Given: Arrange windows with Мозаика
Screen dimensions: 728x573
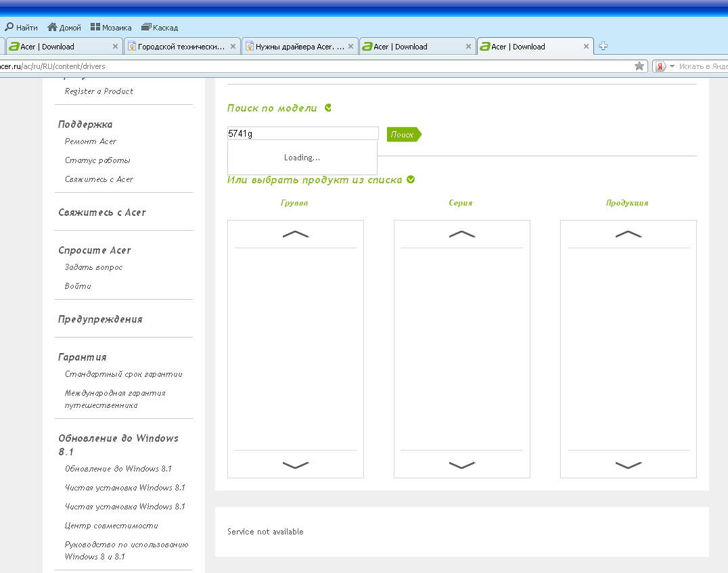Looking at the screenshot, I should coord(111,27).
